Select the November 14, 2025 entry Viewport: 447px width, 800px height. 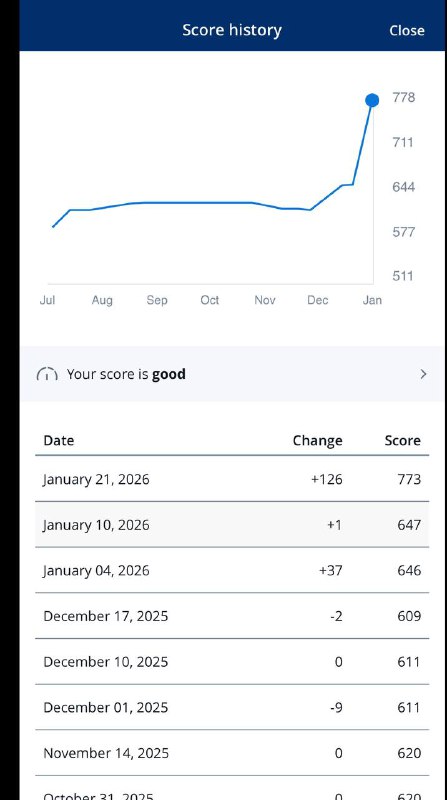232,753
